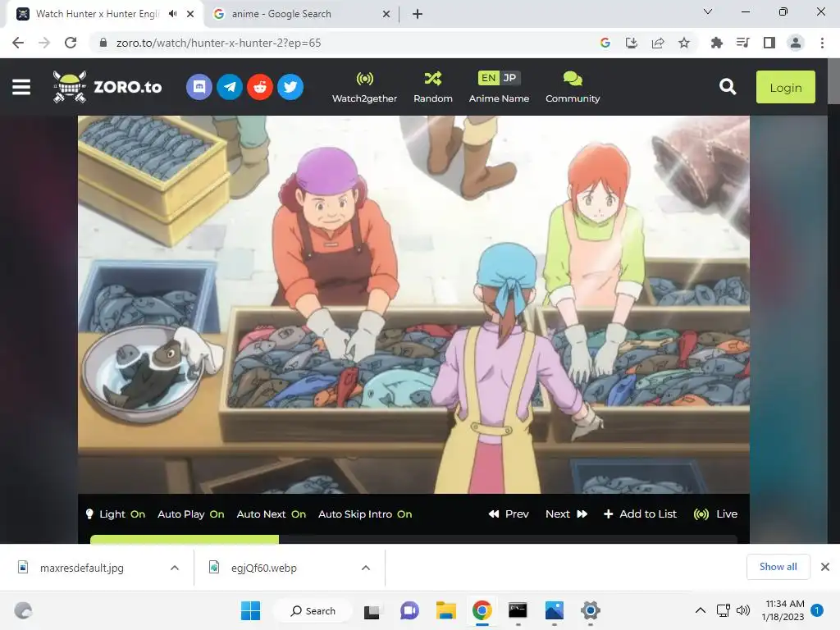Switch anime name language to JP
Screen dimensions: 840x630
click(509, 78)
